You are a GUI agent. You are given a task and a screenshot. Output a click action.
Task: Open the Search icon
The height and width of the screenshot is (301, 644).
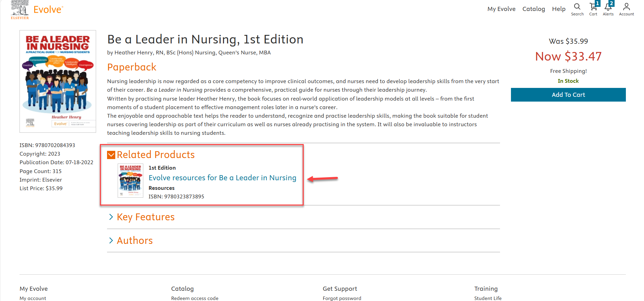pos(577,9)
